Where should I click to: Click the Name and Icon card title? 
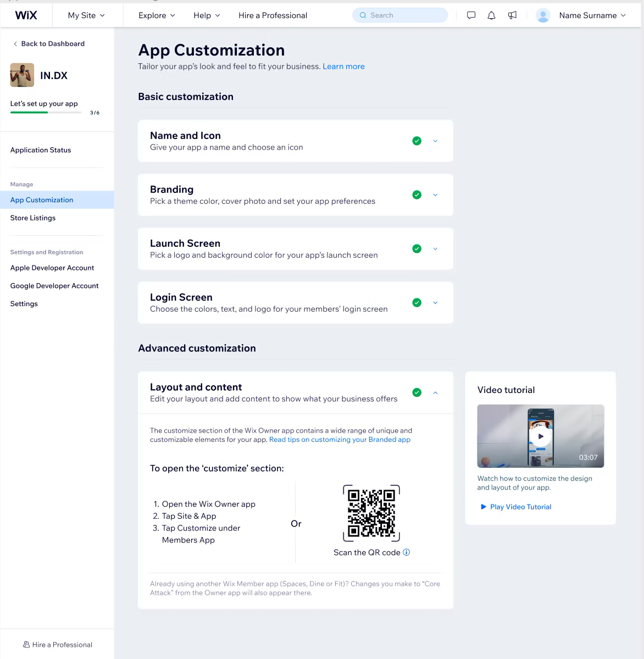coord(185,135)
